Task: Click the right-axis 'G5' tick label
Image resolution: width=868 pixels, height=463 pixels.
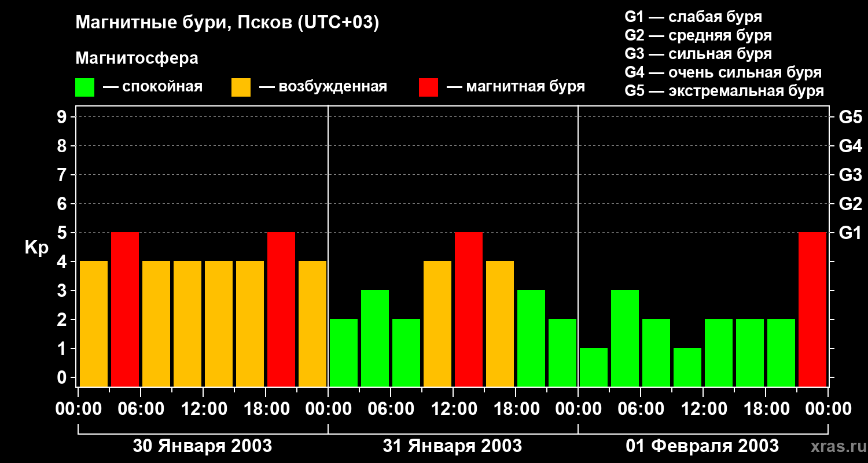Action: [x=850, y=117]
